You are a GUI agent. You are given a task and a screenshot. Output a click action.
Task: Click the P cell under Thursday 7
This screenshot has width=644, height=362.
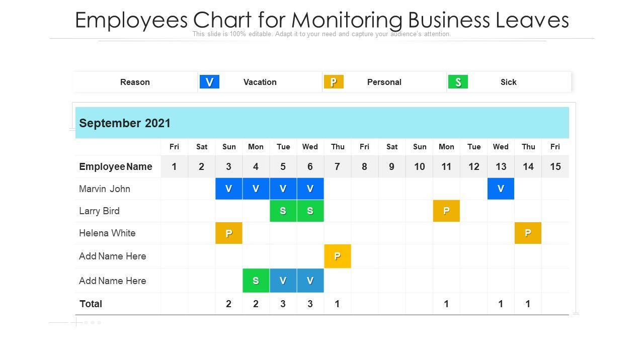(337, 256)
